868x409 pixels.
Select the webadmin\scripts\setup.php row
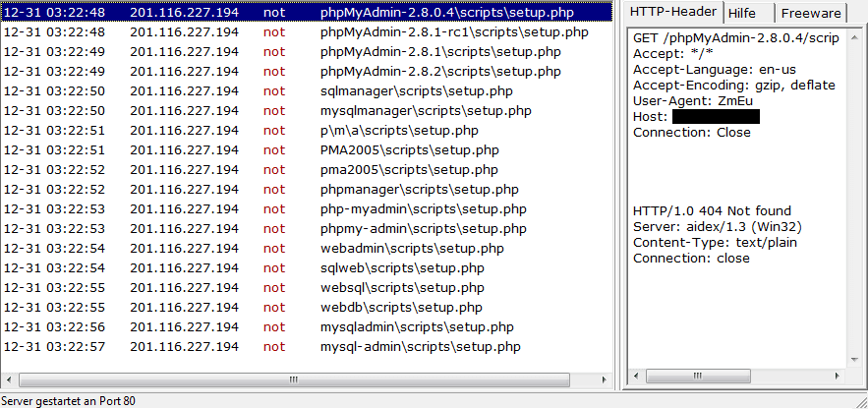(x=307, y=249)
